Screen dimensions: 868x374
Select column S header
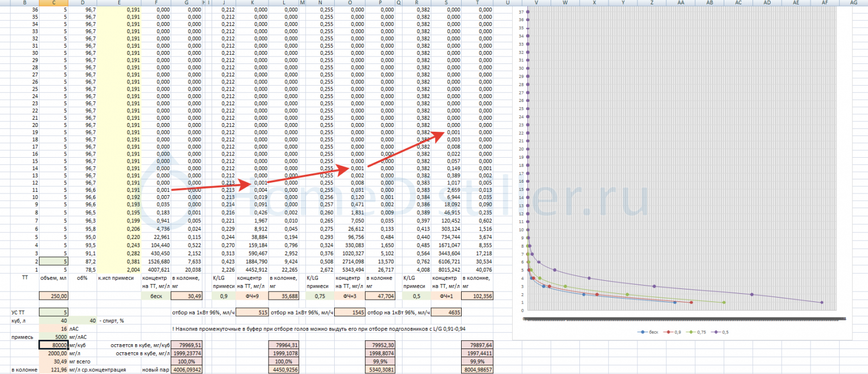click(x=446, y=3)
